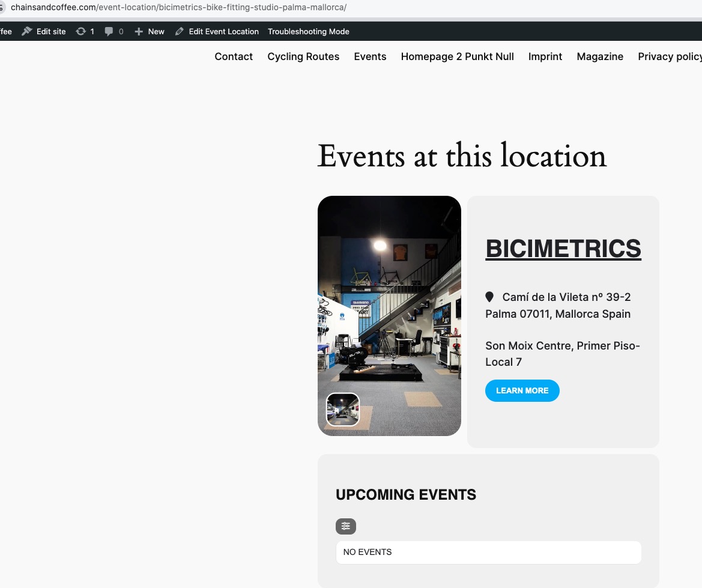The height and width of the screenshot is (588, 702).
Task: Click the Edit site paintbrush icon
Action: coord(27,31)
